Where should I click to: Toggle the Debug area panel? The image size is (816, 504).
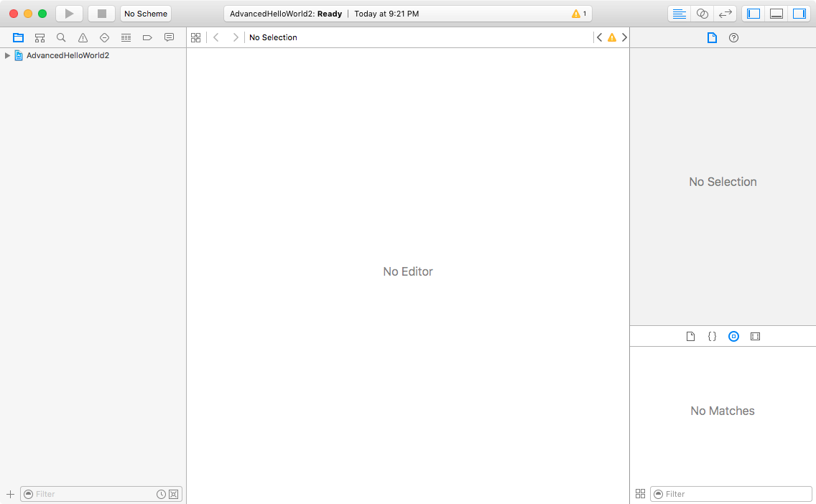click(776, 14)
